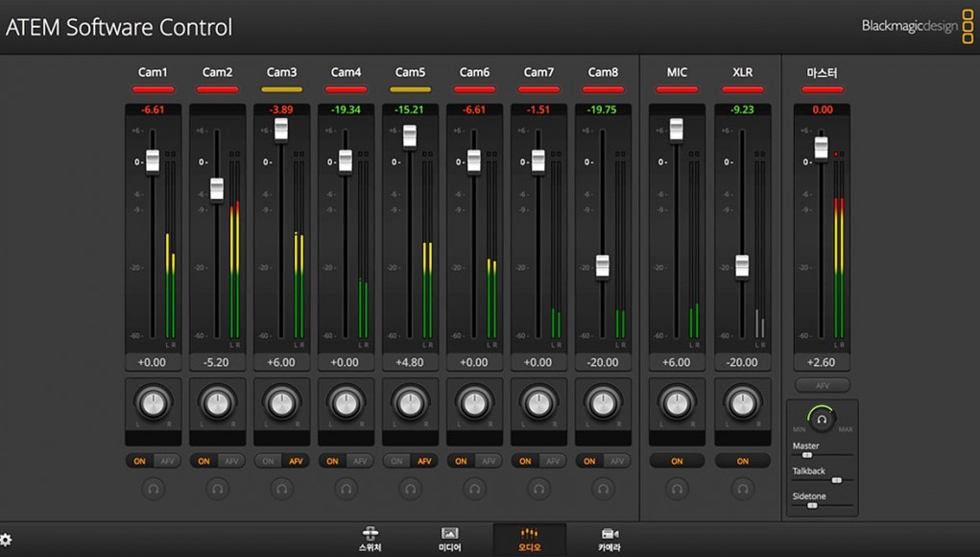
Task: Click the Cam6 pan knob
Action: tap(475, 403)
